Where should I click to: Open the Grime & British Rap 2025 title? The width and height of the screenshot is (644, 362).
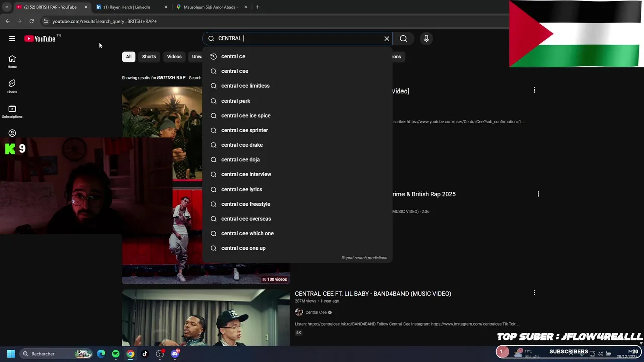[x=424, y=194]
